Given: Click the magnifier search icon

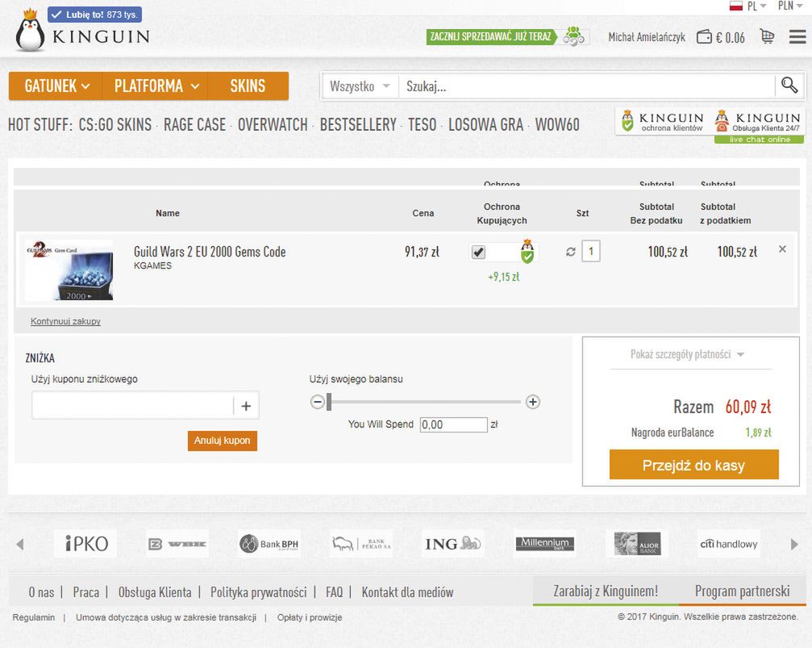Looking at the screenshot, I should tap(789, 86).
